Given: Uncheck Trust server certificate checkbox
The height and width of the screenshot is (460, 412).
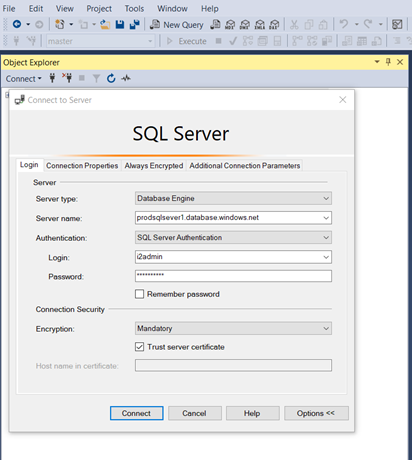Looking at the screenshot, I should click(x=140, y=347).
